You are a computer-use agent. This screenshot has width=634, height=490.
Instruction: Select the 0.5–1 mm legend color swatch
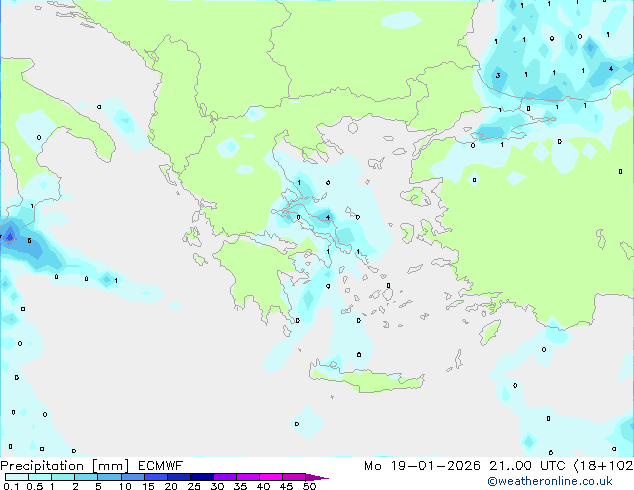40,477
